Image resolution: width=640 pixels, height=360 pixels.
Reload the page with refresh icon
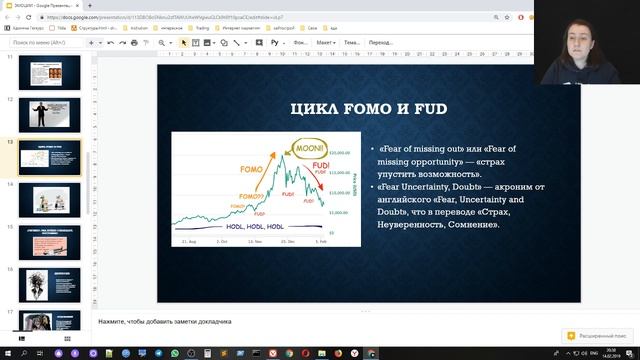coord(29,18)
